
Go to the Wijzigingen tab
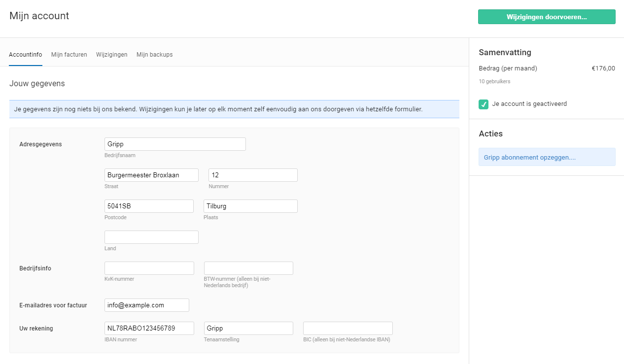pos(111,55)
